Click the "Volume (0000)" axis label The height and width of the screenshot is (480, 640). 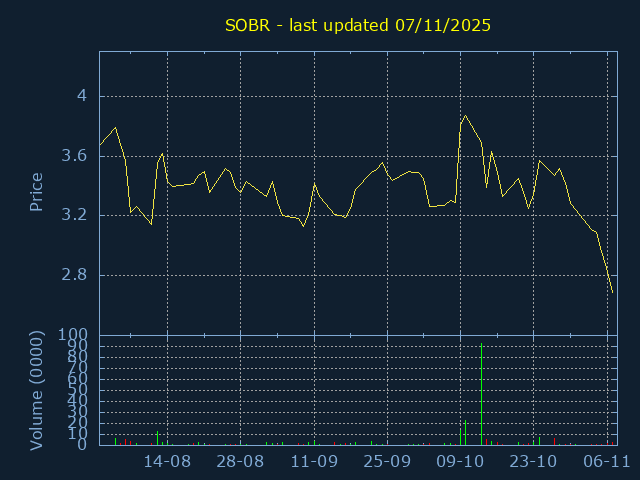36,389
